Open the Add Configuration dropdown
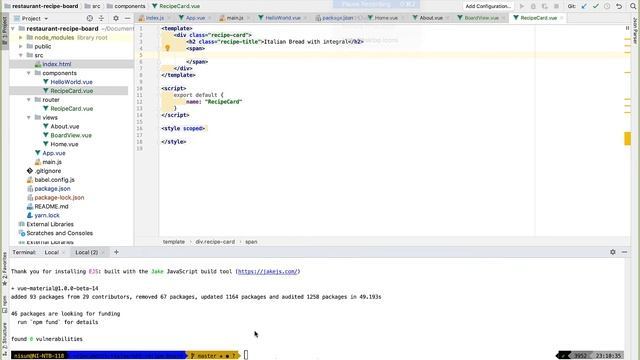The image size is (640, 360). pos(488,6)
